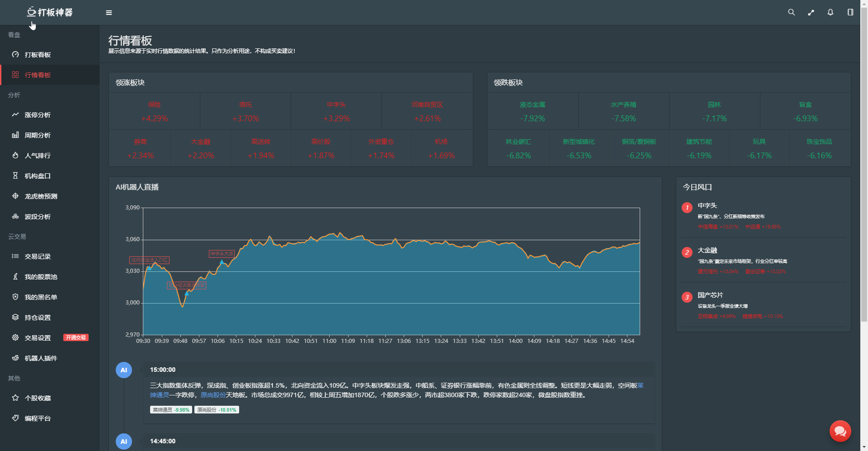
Task: Click the 龙虎榜预测 target icon
Action: tap(15, 196)
